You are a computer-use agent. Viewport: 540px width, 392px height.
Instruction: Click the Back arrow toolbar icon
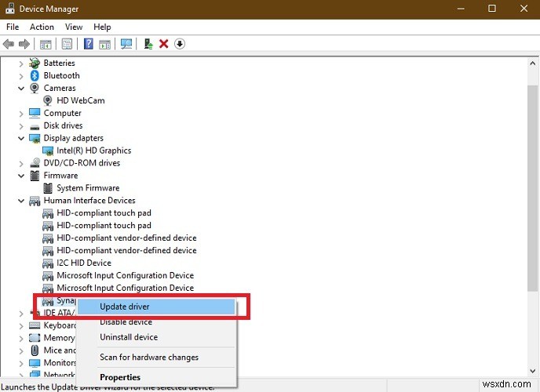[x=9, y=44]
